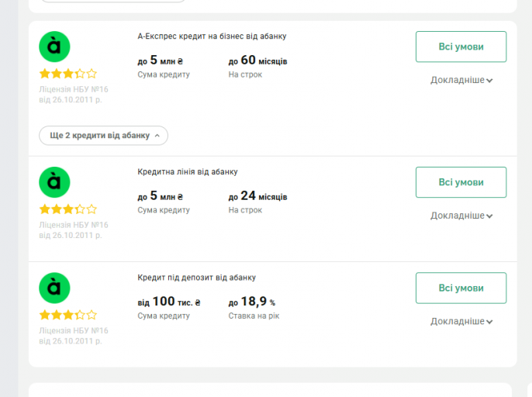This screenshot has height=397, width=532.
Task: Click abank logo in Кредит під депозит card
Action: 54,288
